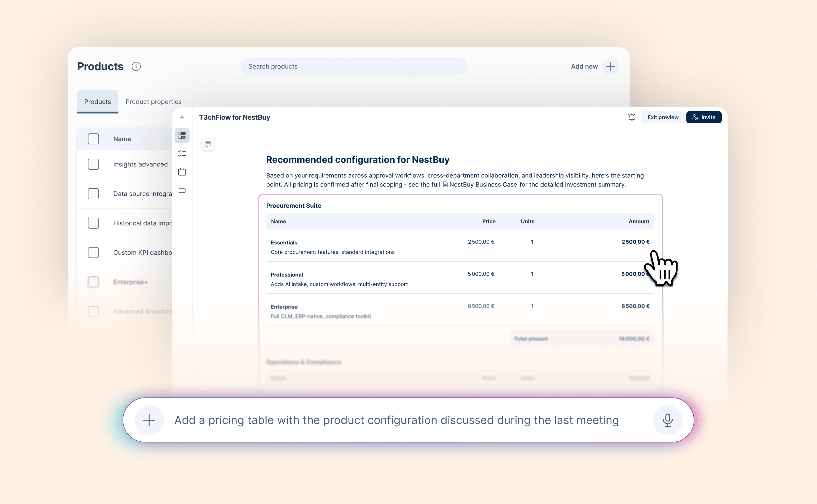
Task: Click the Name column header in Products list
Action: point(122,139)
